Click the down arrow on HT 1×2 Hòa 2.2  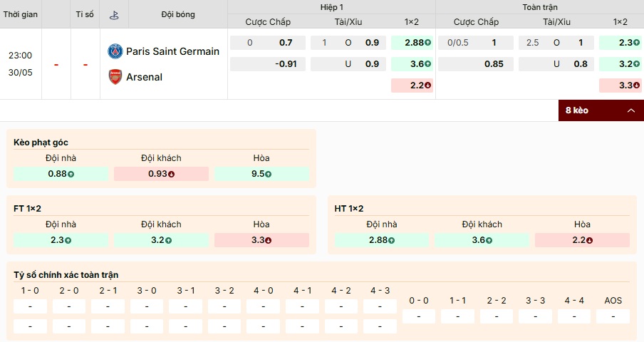[589, 241]
